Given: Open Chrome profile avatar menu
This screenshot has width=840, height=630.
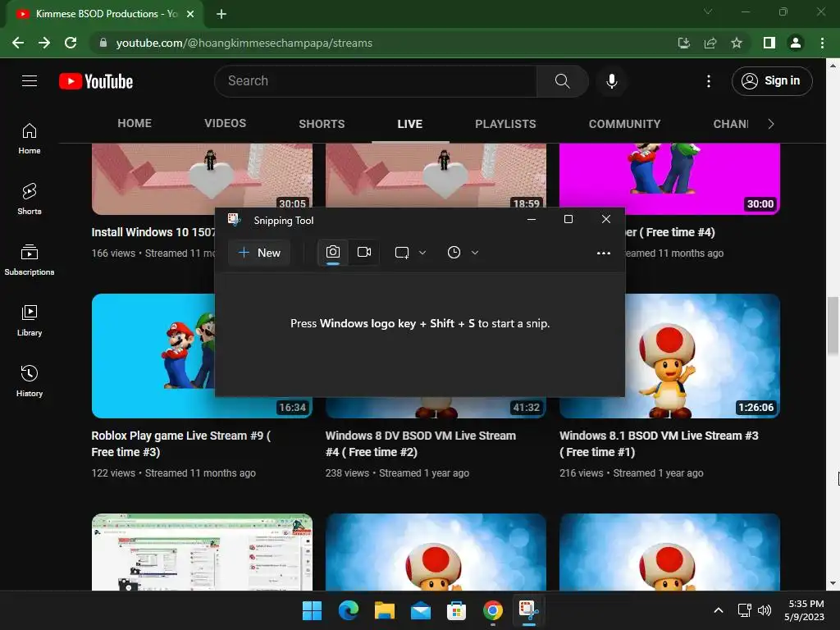Looking at the screenshot, I should [796, 43].
